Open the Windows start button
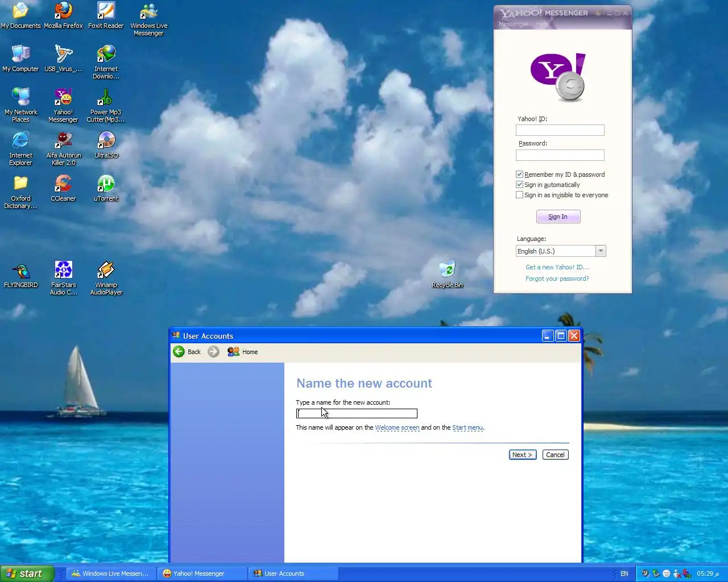728x582 pixels. click(27, 573)
